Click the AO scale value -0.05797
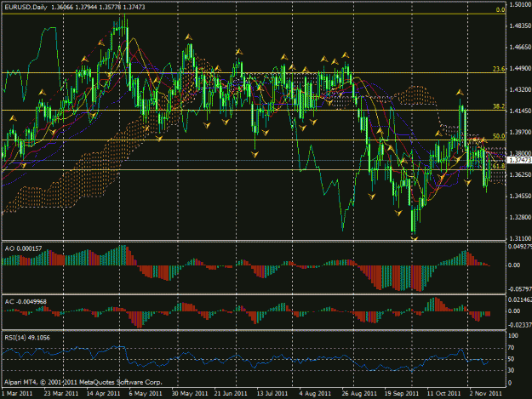532x399 pixels. 520,289
